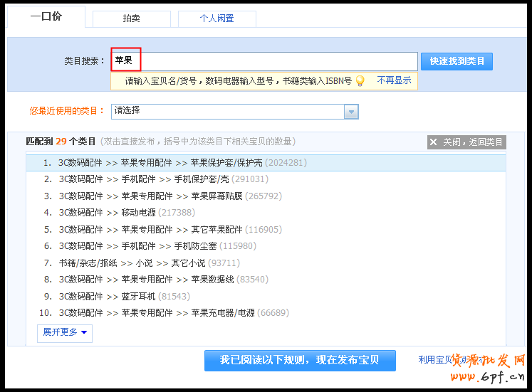Dismiss hint via 不再显示 link
This screenshot has height=392, width=532.
click(394, 80)
